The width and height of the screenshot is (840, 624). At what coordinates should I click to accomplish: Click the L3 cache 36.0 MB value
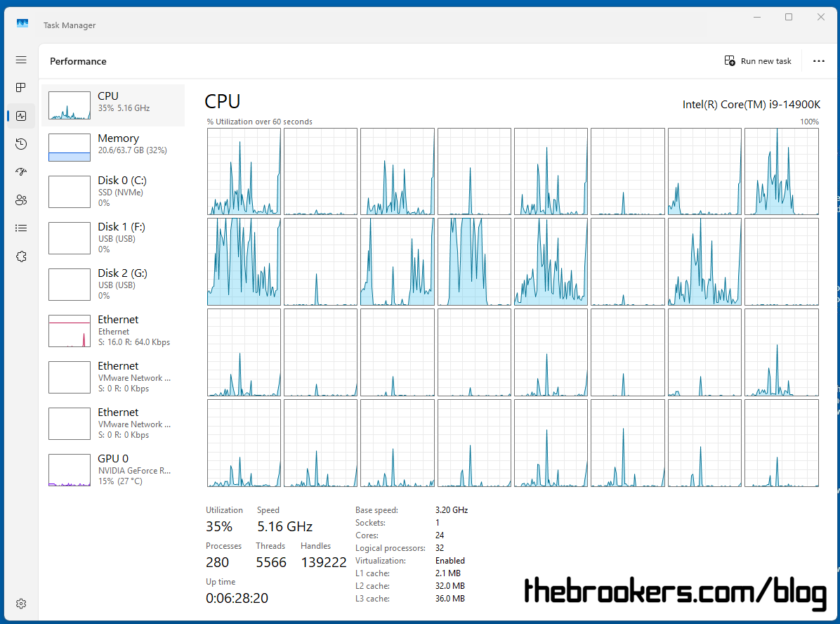pyautogui.click(x=450, y=599)
